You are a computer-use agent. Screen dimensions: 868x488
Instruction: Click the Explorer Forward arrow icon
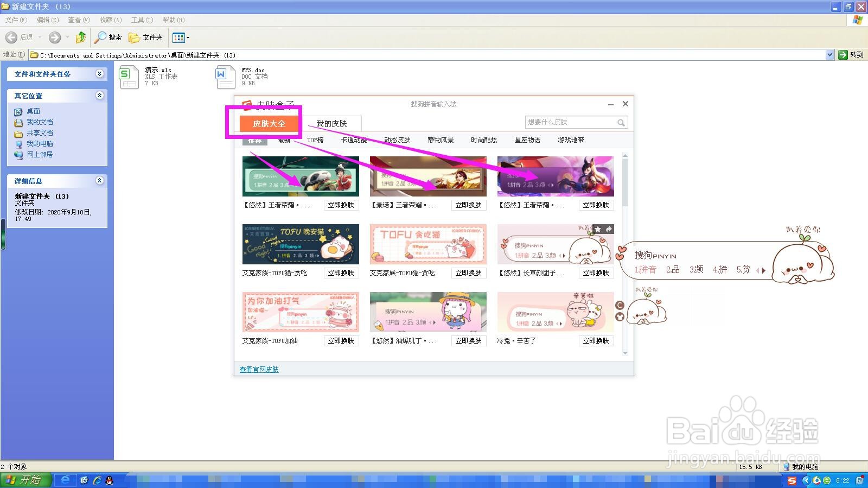54,37
